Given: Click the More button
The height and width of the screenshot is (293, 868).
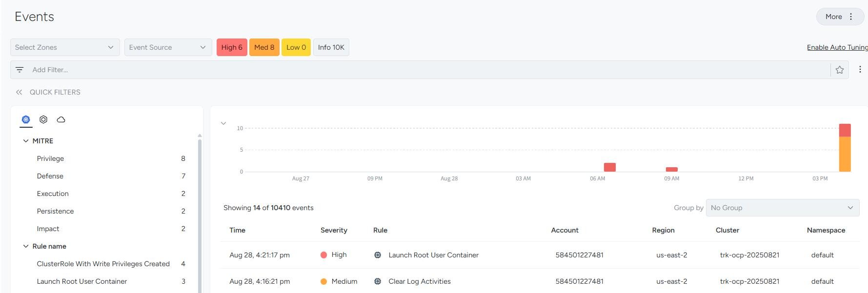Looking at the screenshot, I should coord(839,17).
